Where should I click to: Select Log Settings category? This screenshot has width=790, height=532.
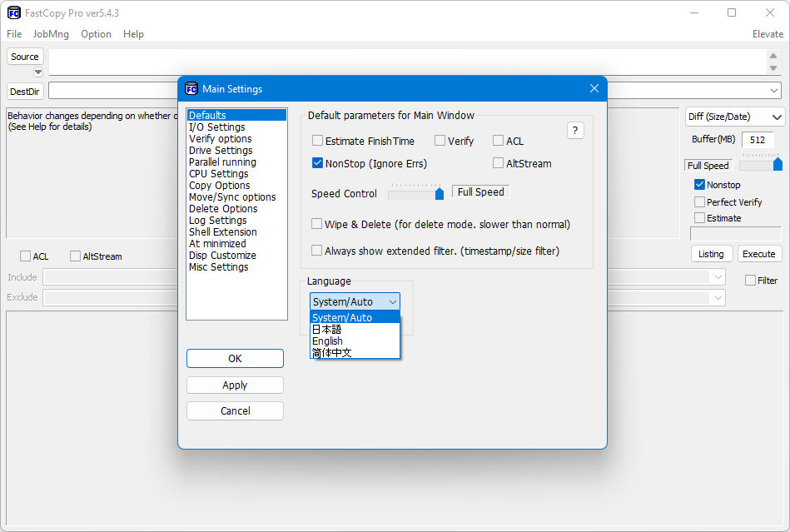point(236,220)
